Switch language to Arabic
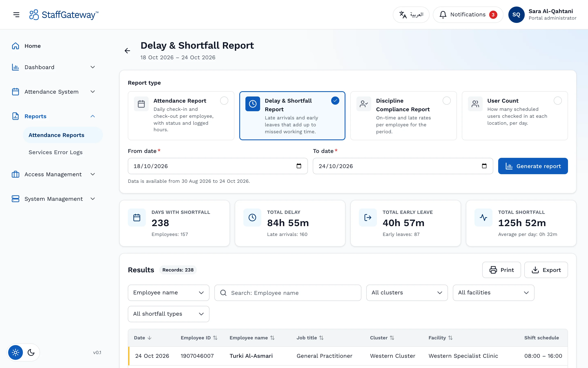Viewport: 588px width, 368px height. 411,15
